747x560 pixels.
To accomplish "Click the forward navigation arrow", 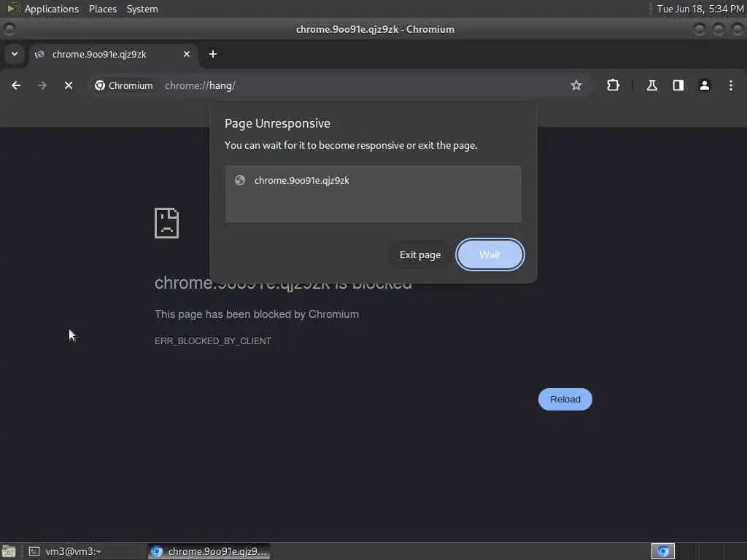I will point(42,86).
